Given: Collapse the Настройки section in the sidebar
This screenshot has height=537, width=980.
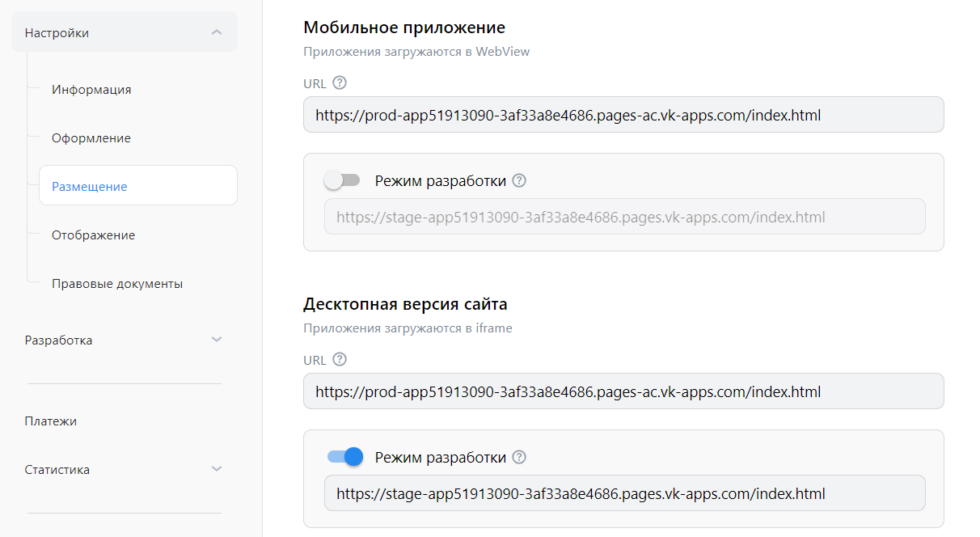Looking at the screenshot, I should coord(217,32).
